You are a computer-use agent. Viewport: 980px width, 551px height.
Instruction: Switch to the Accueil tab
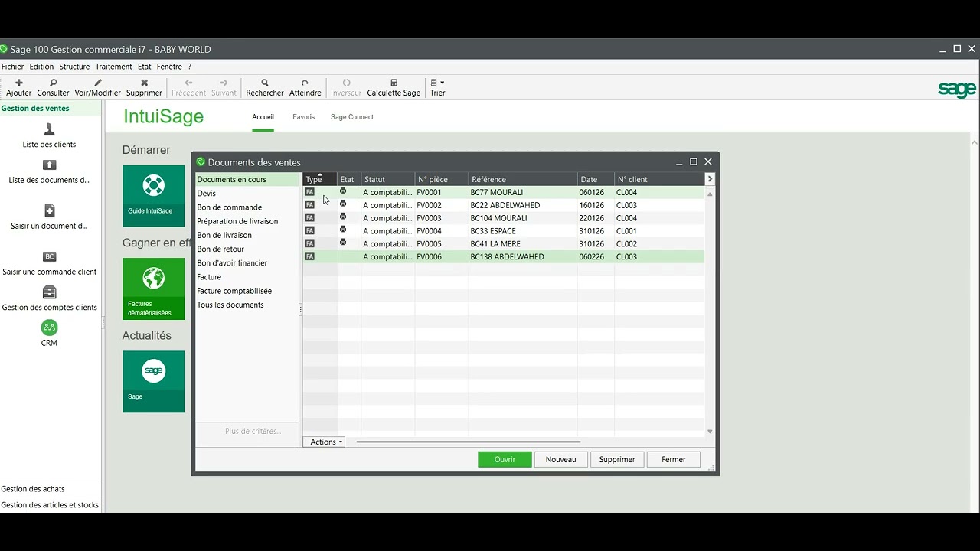[263, 117]
